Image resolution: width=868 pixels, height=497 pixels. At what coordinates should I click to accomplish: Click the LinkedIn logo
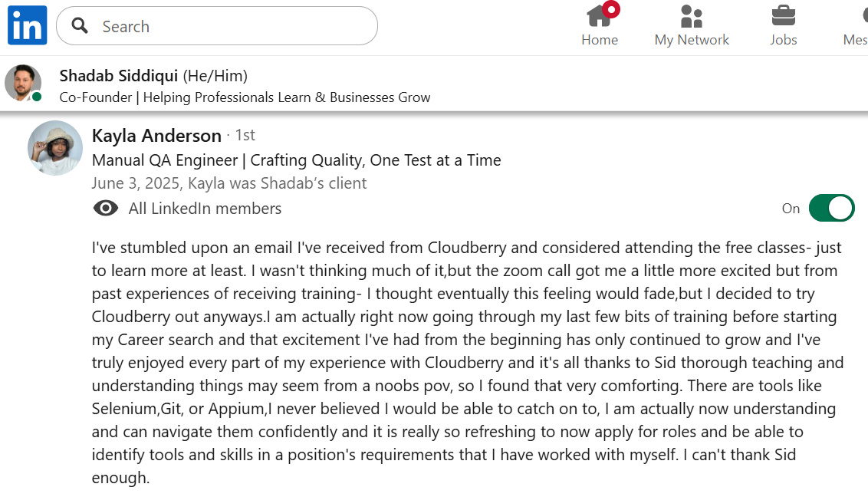[x=28, y=25]
